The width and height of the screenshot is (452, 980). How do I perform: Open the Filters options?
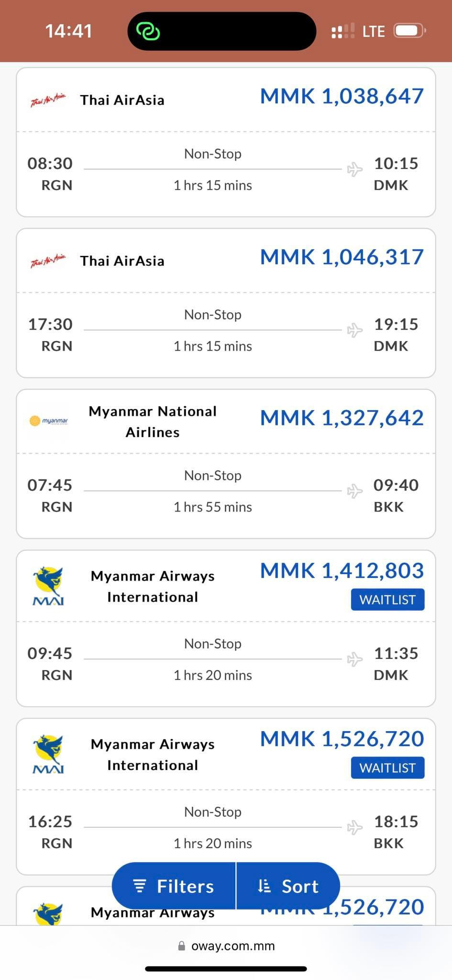(174, 886)
